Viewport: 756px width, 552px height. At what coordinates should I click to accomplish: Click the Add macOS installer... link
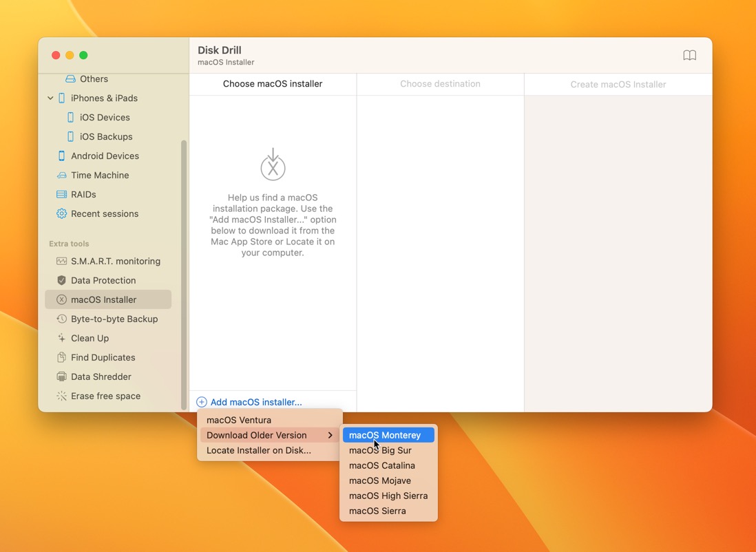[256, 402]
